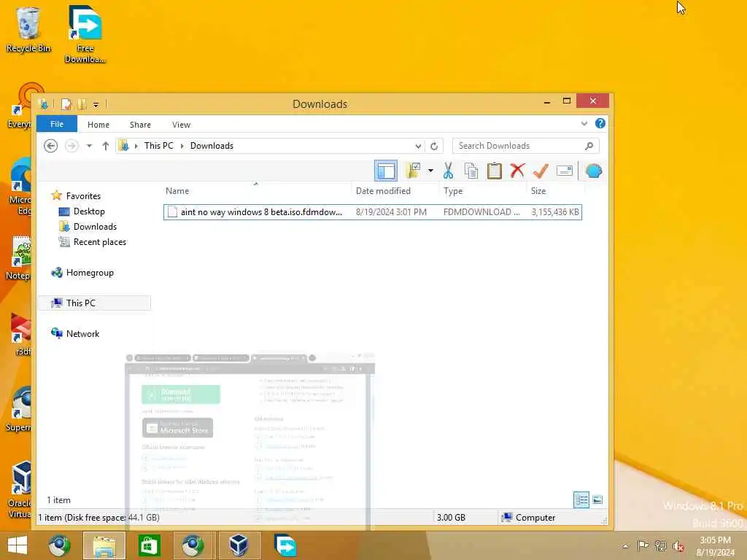
Task: Click the blue shell icon in toolbar
Action: pos(594,171)
